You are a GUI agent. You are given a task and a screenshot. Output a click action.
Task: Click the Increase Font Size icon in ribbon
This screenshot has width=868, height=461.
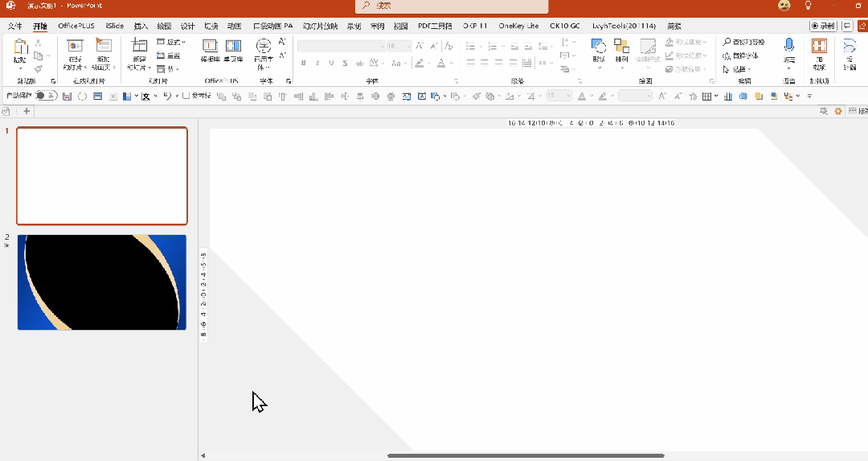[x=420, y=45]
